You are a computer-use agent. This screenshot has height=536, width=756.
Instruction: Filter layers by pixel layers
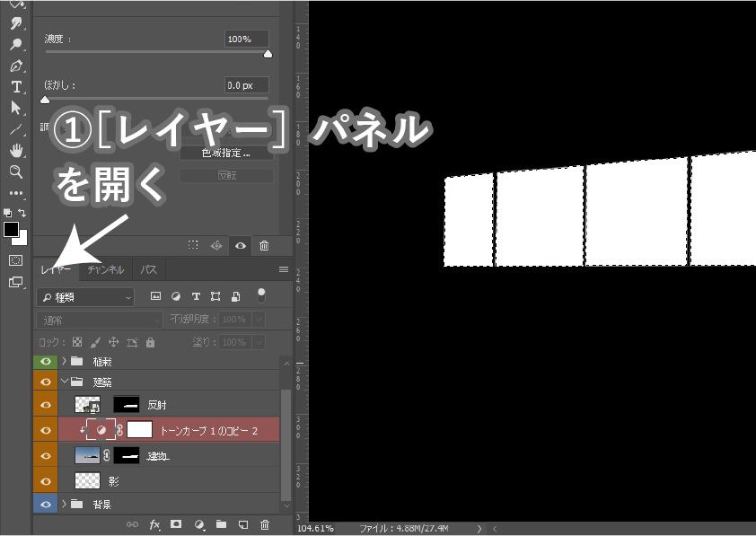(155, 296)
